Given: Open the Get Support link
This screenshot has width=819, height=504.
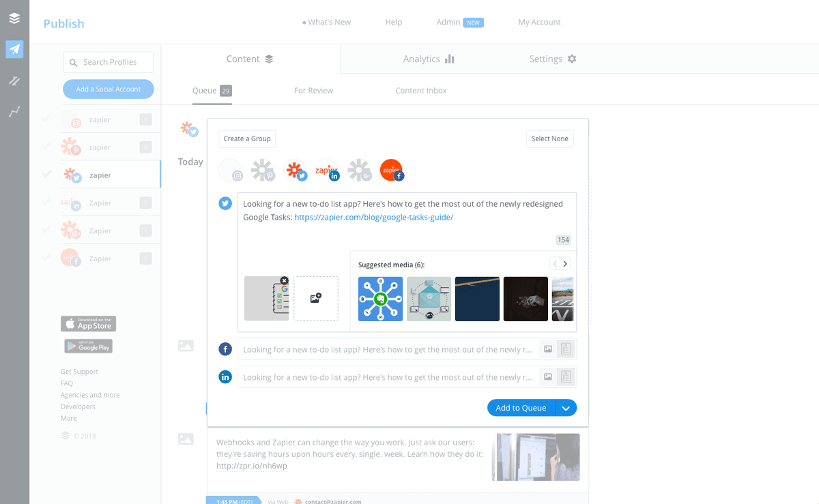Looking at the screenshot, I should coord(79,372).
